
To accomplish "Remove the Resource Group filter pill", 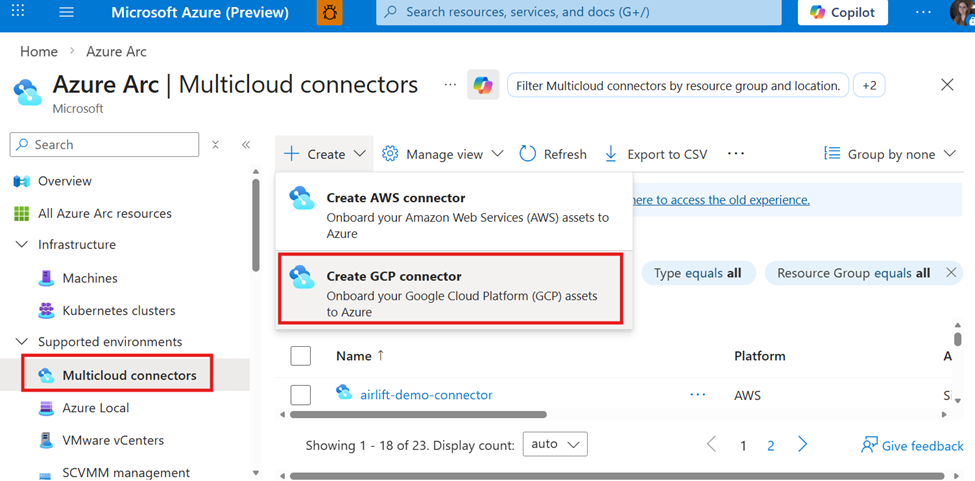I will pyautogui.click(x=951, y=273).
